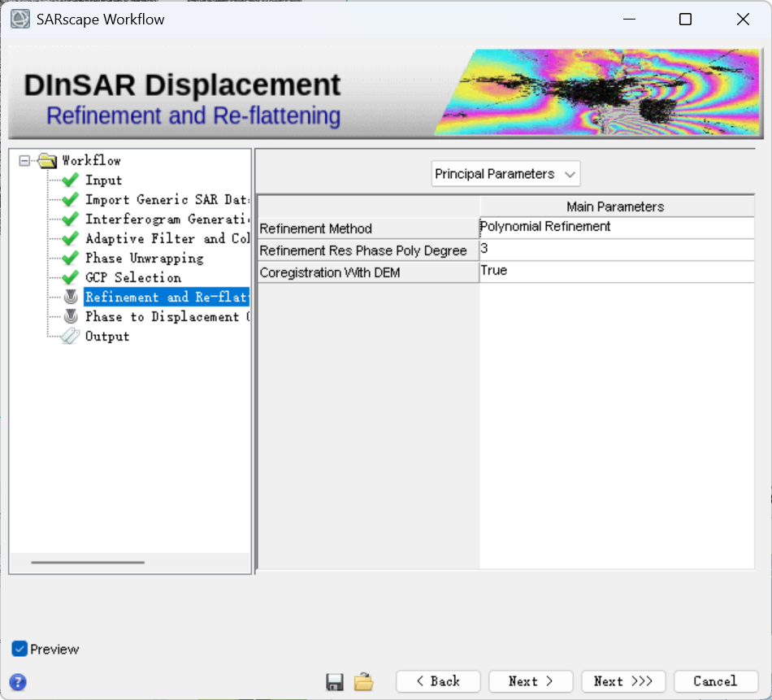Viewport: 772px width, 700px height.
Task: Click the green checkmark beside GCP Selection
Action: coord(71,277)
